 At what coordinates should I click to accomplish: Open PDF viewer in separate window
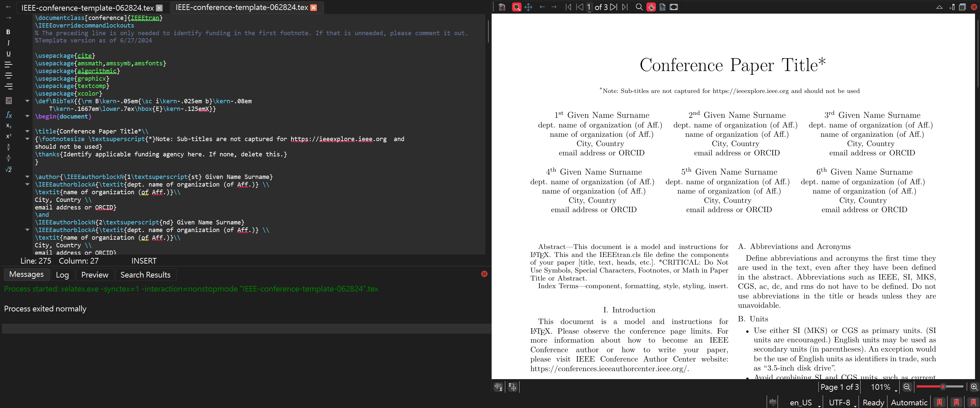pos(962,7)
